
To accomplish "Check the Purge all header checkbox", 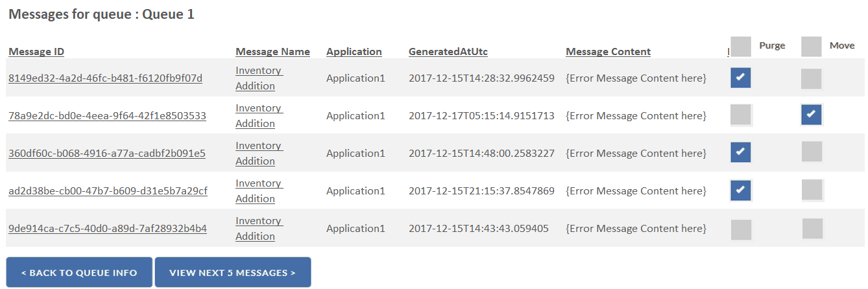I will coord(741,47).
